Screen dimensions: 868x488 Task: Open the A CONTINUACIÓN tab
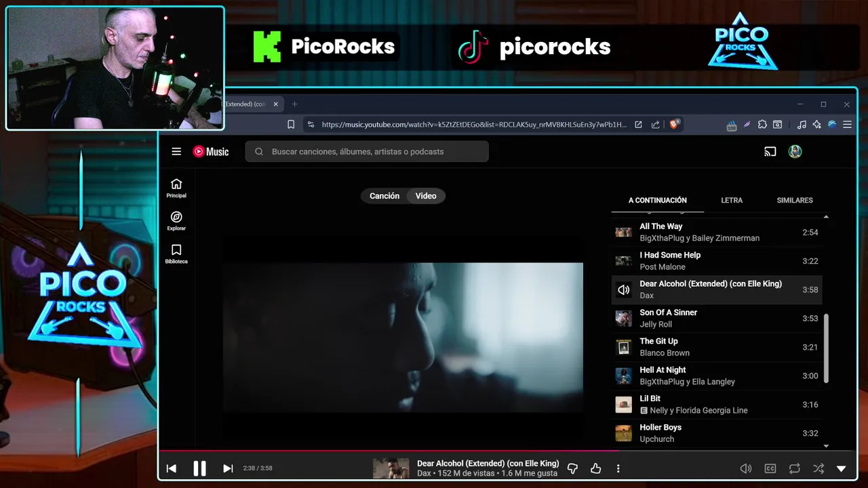pos(658,201)
